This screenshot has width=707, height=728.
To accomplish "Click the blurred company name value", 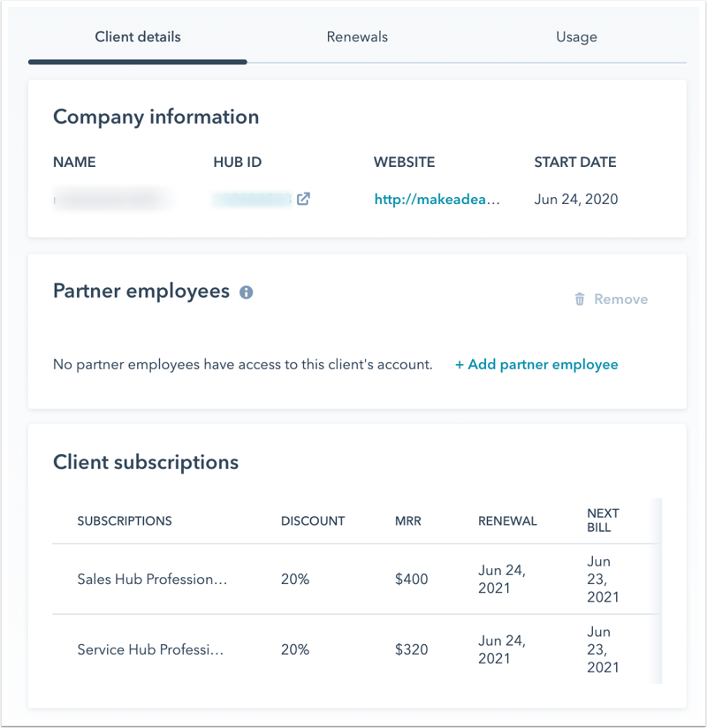I will [113, 199].
